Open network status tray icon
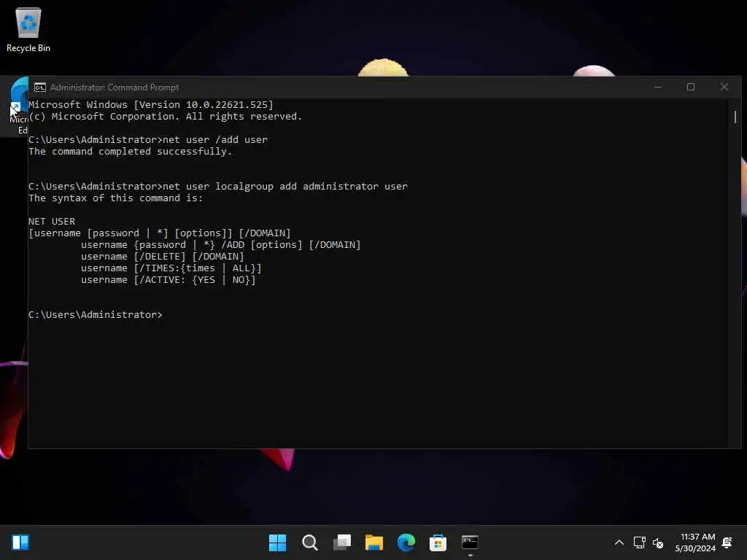The image size is (747, 560). point(639,542)
